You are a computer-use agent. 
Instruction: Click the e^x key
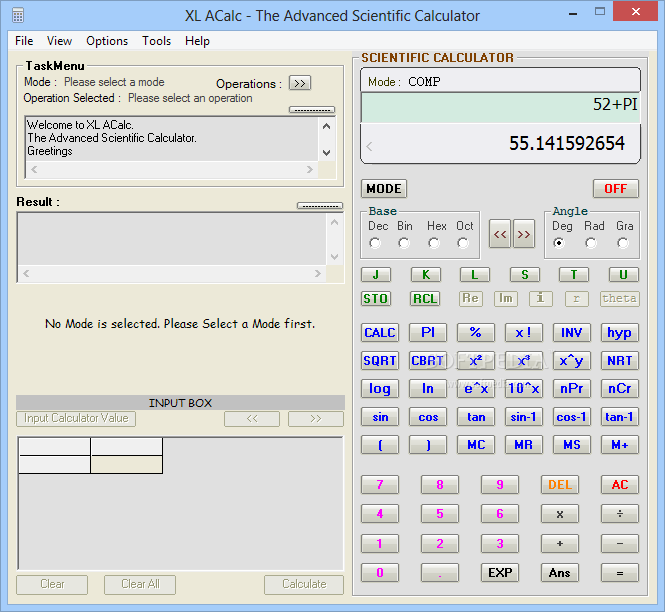(475, 388)
